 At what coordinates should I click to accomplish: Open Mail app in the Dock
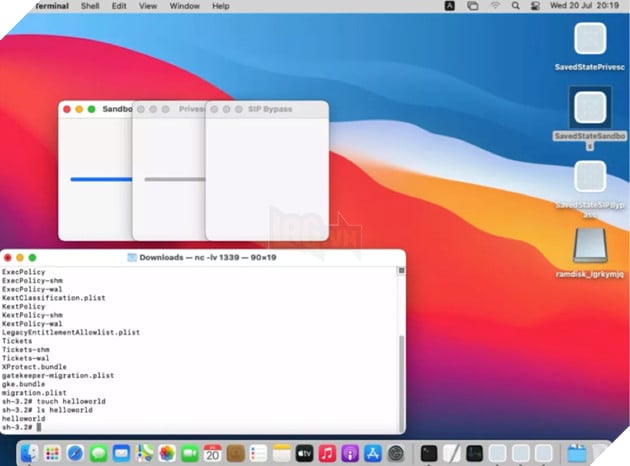tap(121, 454)
